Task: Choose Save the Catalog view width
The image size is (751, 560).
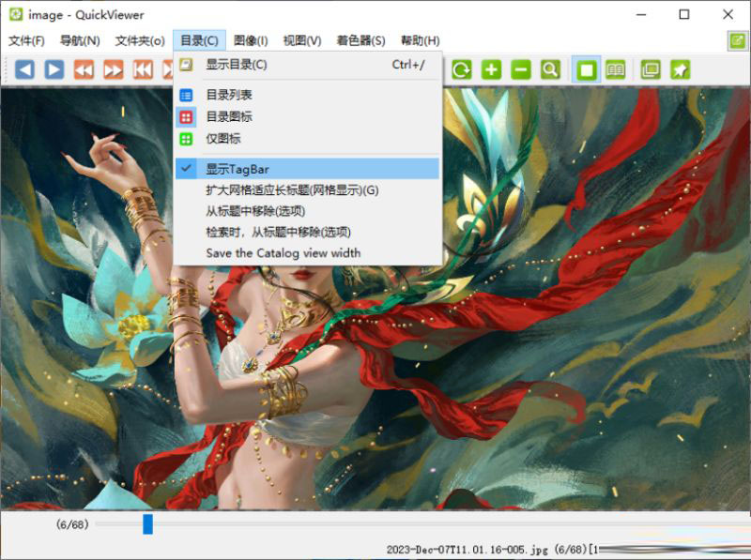Action: point(308,252)
